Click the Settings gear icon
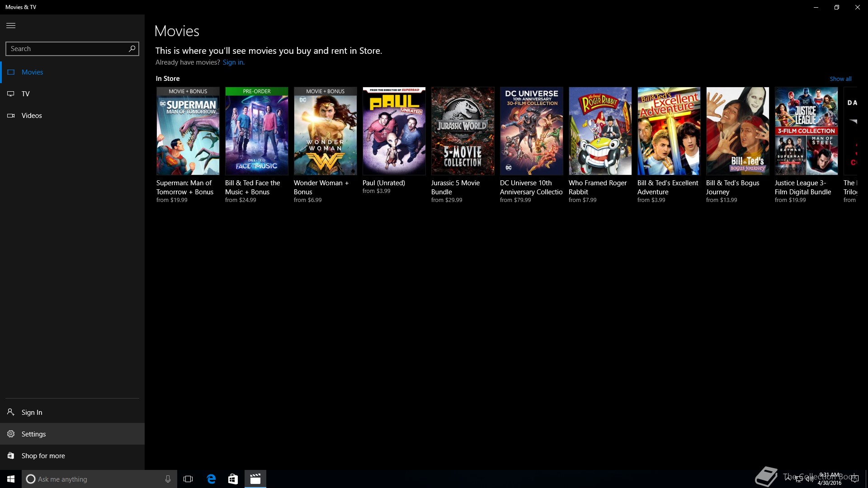This screenshot has height=488, width=868. pos(11,434)
